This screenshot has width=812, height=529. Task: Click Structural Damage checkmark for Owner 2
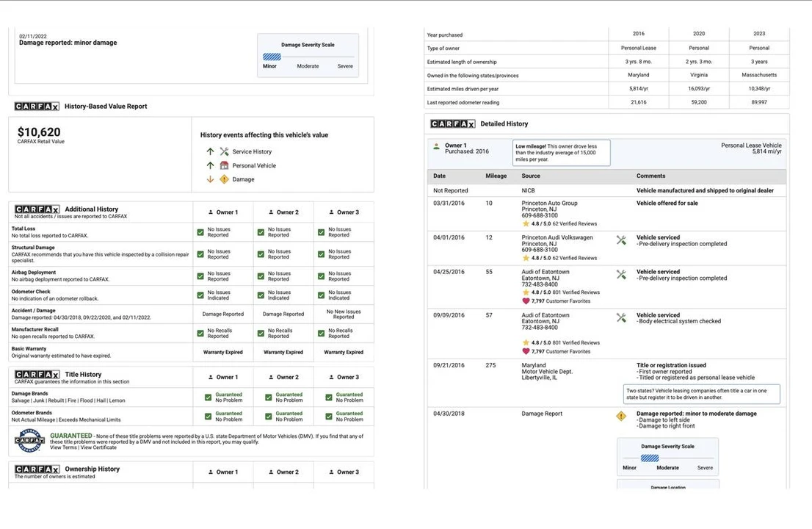point(261,254)
